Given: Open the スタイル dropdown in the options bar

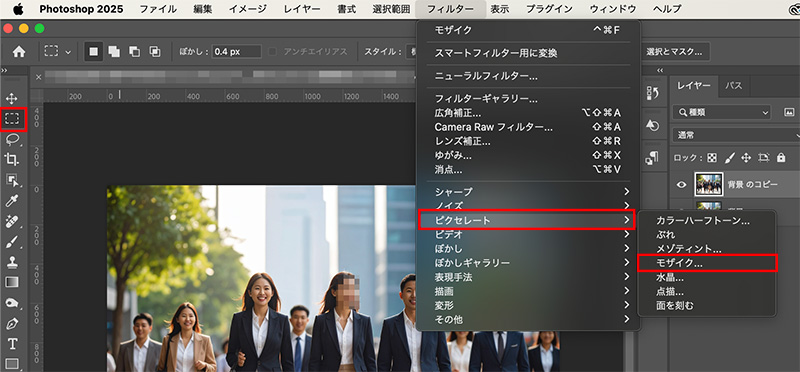Looking at the screenshot, I should click(411, 52).
